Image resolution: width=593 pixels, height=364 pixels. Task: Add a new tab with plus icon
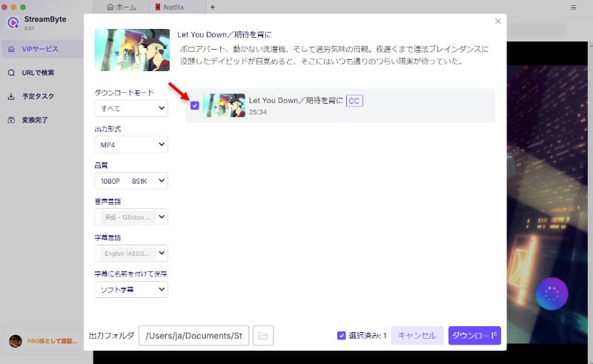pyautogui.click(x=213, y=7)
